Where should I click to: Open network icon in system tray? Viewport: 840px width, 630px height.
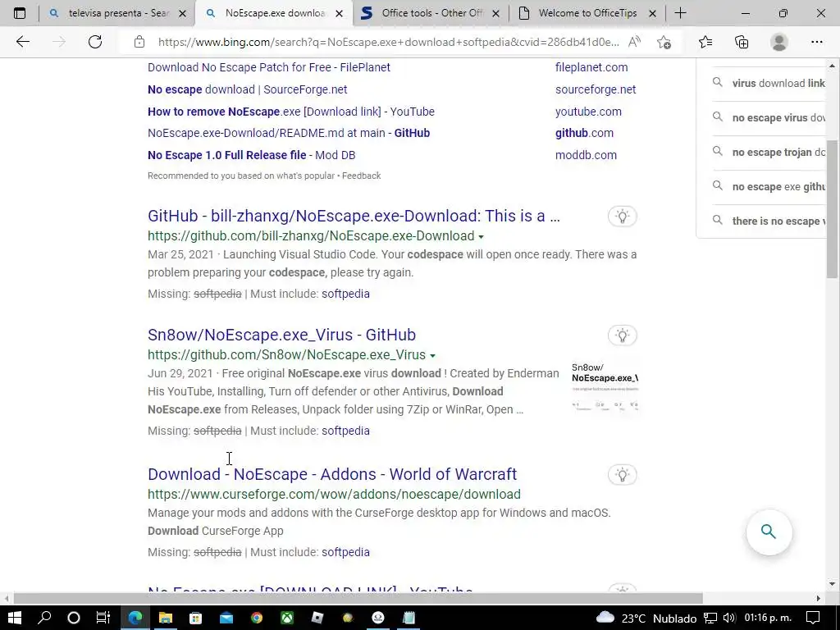pyautogui.click(x=710, y=619)
